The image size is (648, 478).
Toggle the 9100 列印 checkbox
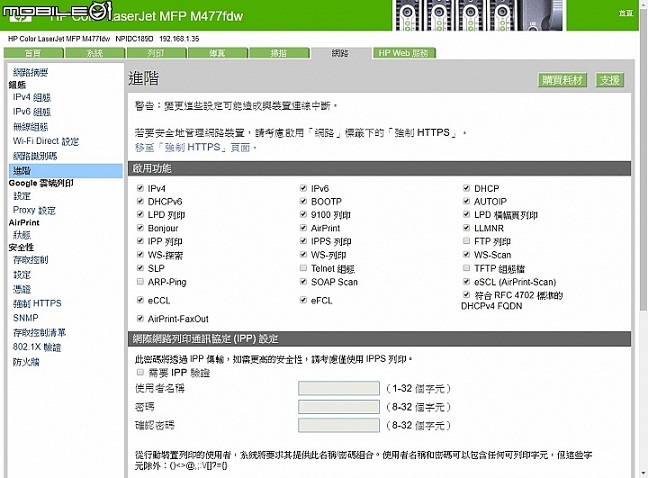click(x=303, y=214)
